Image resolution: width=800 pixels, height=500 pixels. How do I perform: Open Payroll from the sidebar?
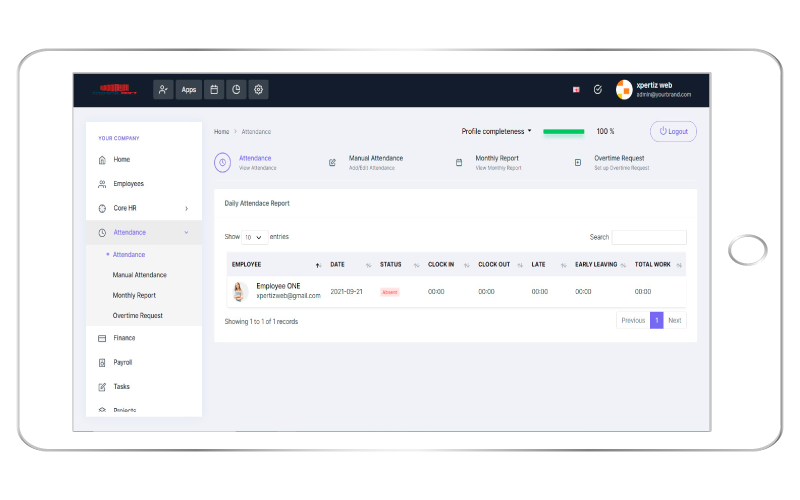pos(122,362)
